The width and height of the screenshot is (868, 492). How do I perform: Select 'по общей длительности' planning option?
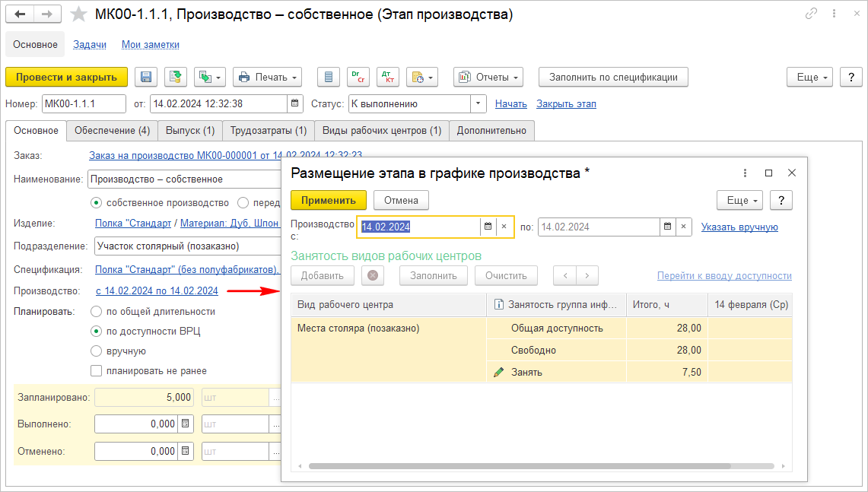coord(96,312)
